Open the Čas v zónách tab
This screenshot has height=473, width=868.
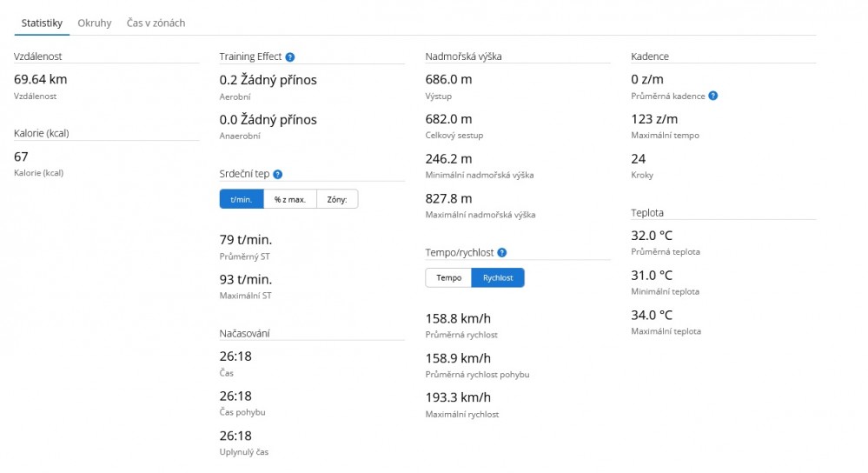tap(156, 23)
